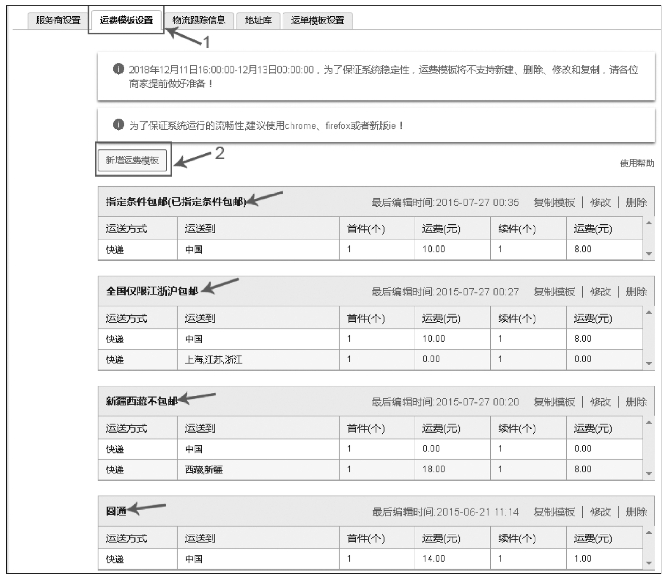Select the 圆通 template title

pyautogui.click(x=116, y=511)
